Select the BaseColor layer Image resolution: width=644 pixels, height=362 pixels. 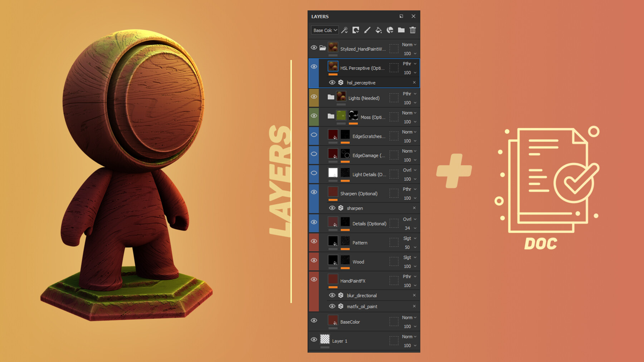click(364, 322)
